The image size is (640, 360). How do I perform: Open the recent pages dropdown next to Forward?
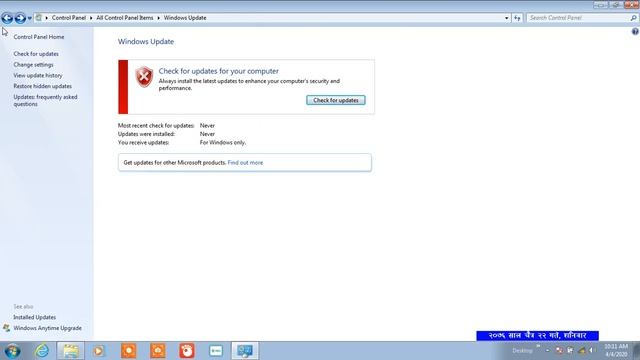point(29,18)
